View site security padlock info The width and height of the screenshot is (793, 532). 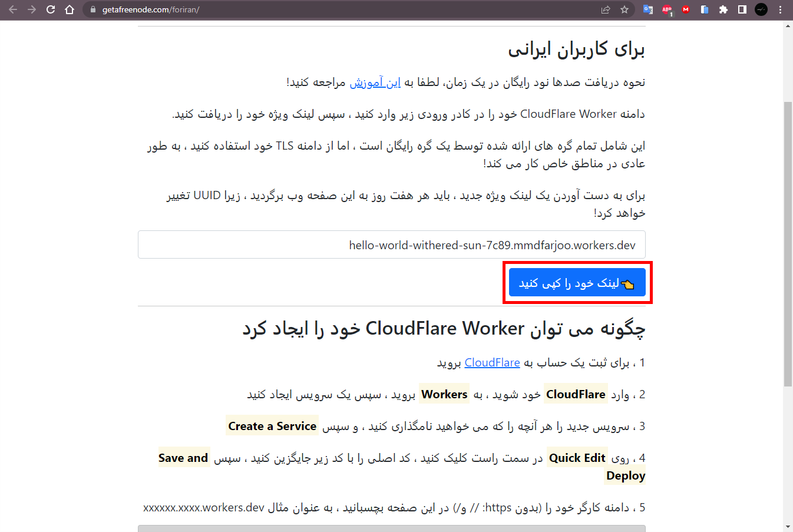(x=92, y=9)
